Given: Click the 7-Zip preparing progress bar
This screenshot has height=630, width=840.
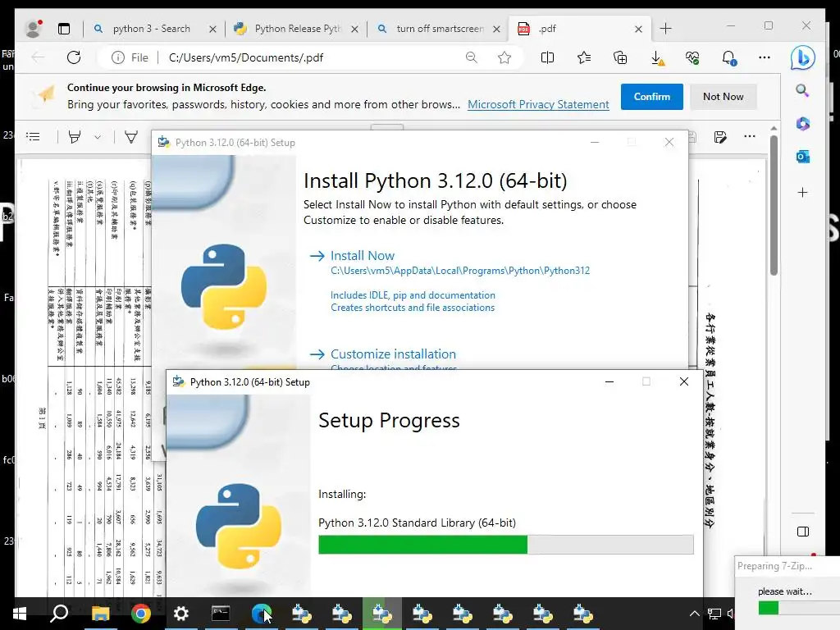Looking at the screenshot, I should point(798,608).
